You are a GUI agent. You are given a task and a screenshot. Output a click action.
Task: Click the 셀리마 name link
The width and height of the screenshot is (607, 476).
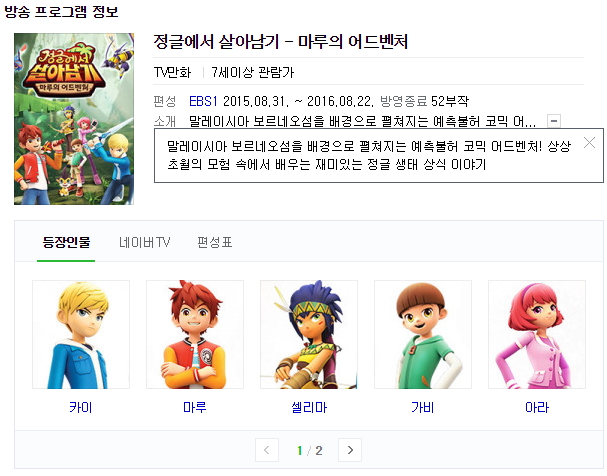(x=309, y=407)
